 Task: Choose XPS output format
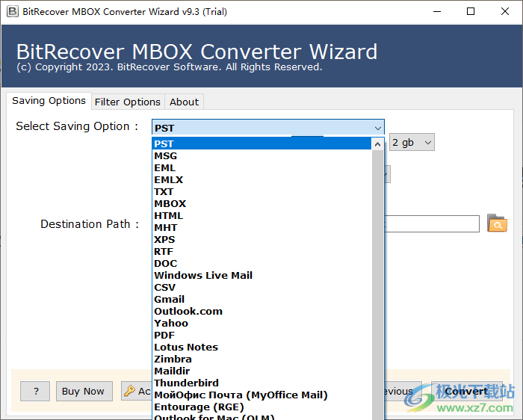point(261,240)
